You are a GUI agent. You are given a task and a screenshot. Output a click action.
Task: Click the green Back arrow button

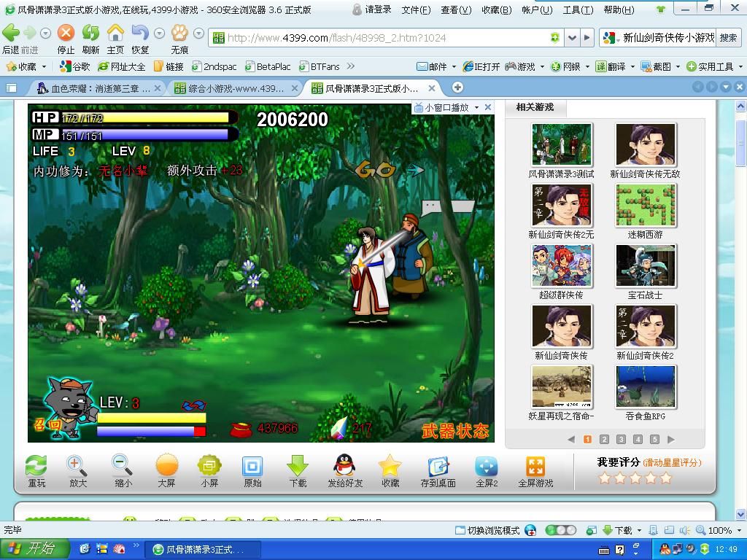click(10, 34)
